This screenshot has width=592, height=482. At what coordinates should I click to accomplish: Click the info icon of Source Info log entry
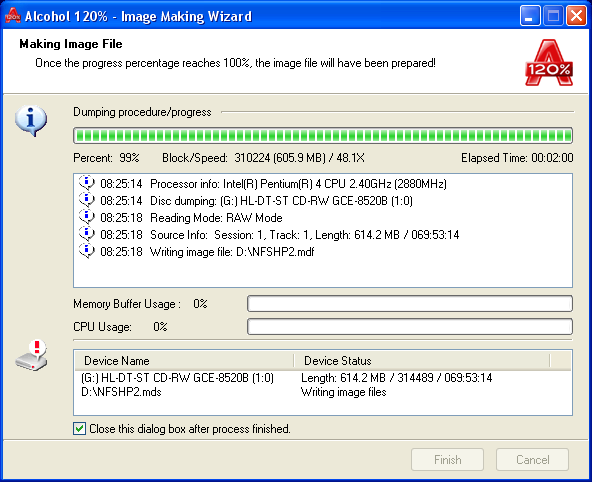(86, 234)
